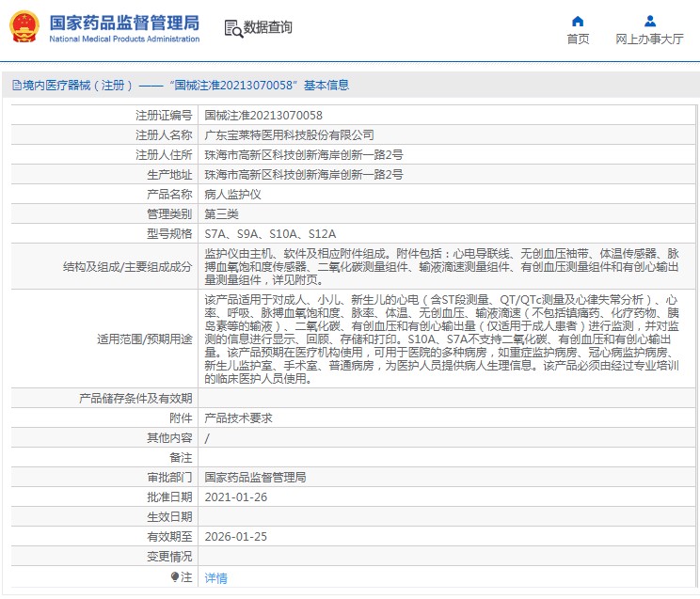Click production address value in 生产地址 row
Screen dimensions: 700x599
tap(304, 175)
